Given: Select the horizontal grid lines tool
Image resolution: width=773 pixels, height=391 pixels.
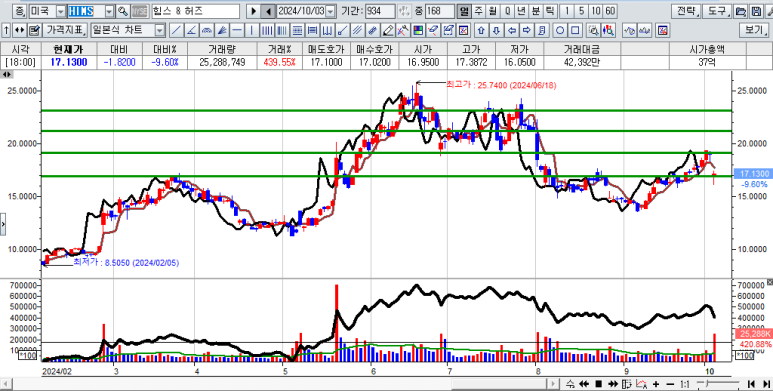Looking at the screenshot, I should [x=297, y=31].
